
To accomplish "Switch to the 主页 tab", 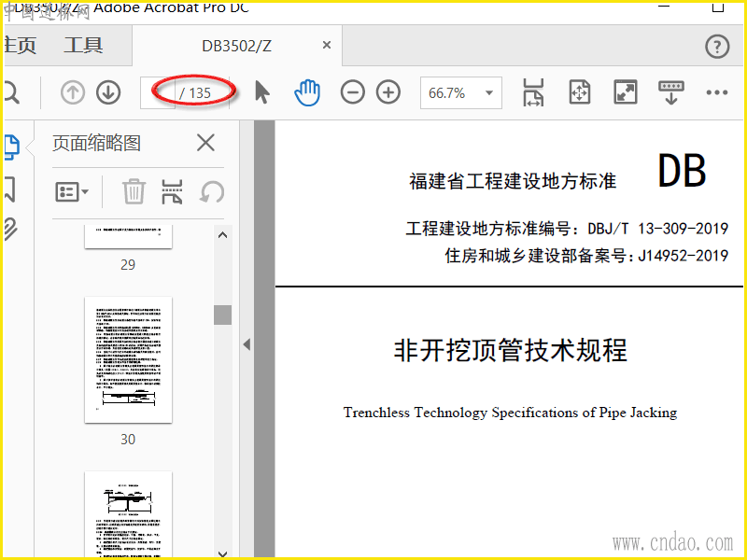I will (20, 46).
